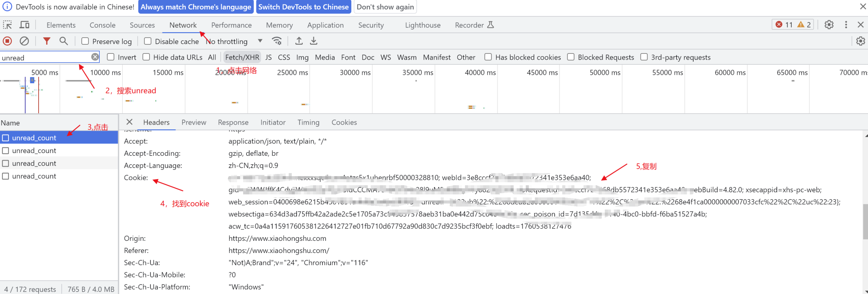Click Switch DevTools to Chinese button
Screen dimensions: 868x294
pos(303,7)
